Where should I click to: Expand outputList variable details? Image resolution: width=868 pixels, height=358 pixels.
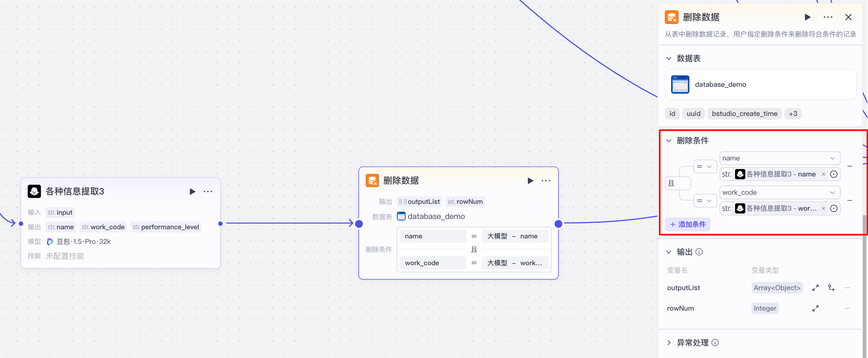(815, 288)
